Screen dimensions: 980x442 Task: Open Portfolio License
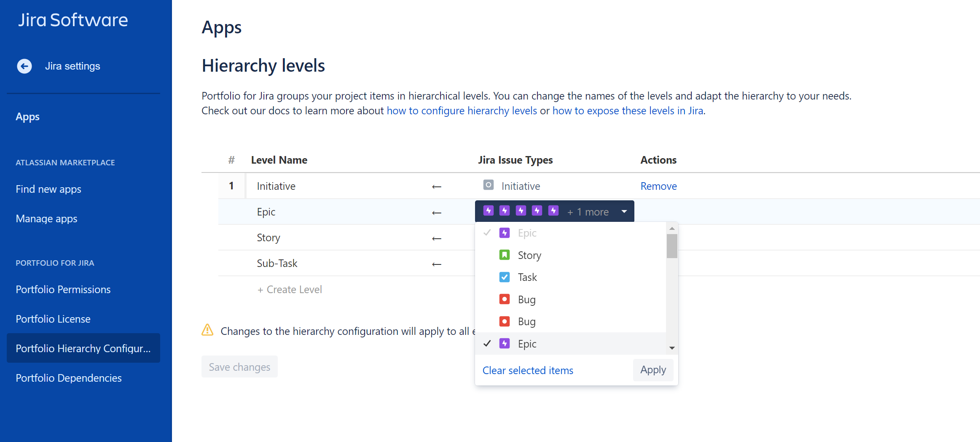click(53, 319)
